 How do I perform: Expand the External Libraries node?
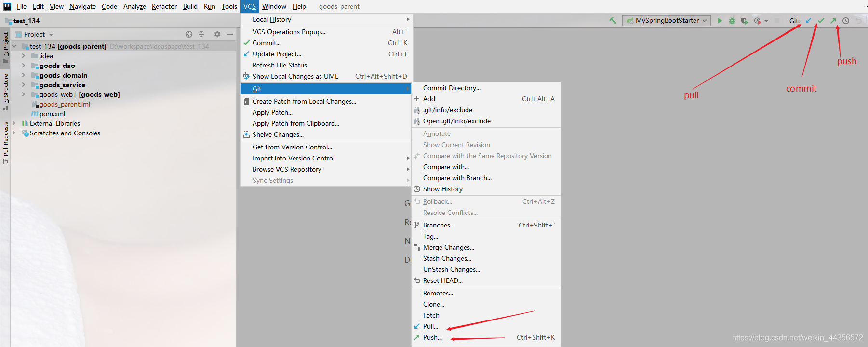tap(14, 123)
